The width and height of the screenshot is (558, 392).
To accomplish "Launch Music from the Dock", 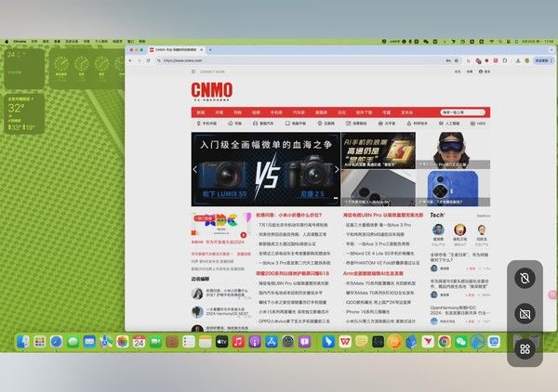I will 238,342.
